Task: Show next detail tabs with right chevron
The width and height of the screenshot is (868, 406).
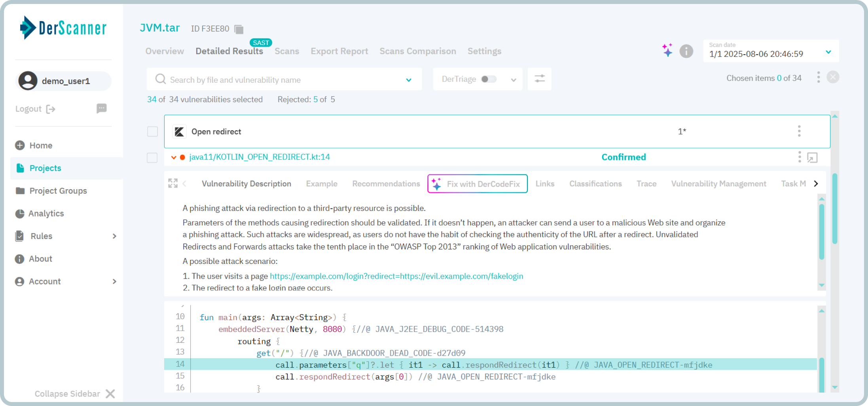Action: (x=816, y=184)
